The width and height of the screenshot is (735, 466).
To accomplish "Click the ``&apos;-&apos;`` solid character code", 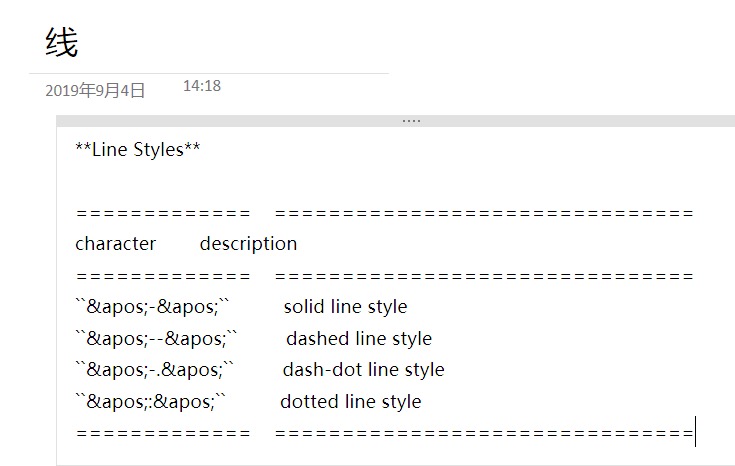I will pyautogui.click(x=153, y=307).
